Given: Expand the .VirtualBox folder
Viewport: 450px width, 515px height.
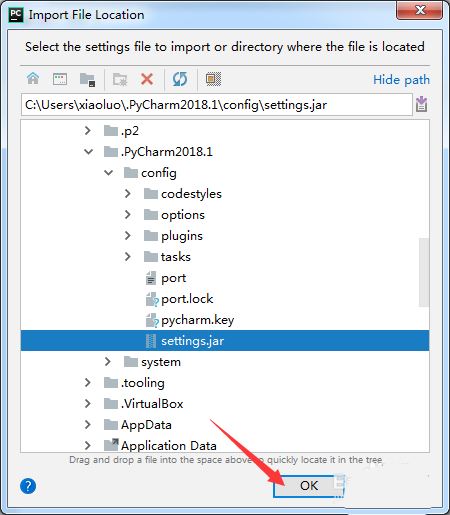Looking at the screenshot, I should [x=88, y=404].
